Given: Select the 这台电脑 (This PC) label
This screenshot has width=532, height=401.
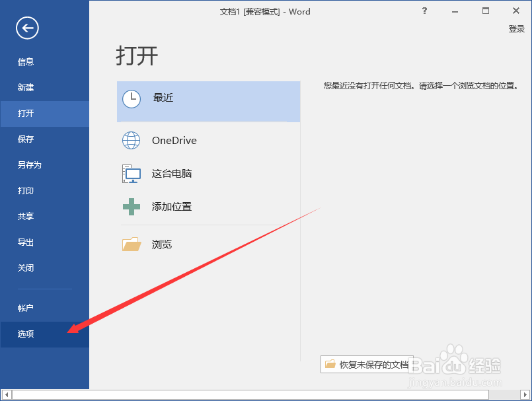Looking at the screenshot, I should click(172, 174).
